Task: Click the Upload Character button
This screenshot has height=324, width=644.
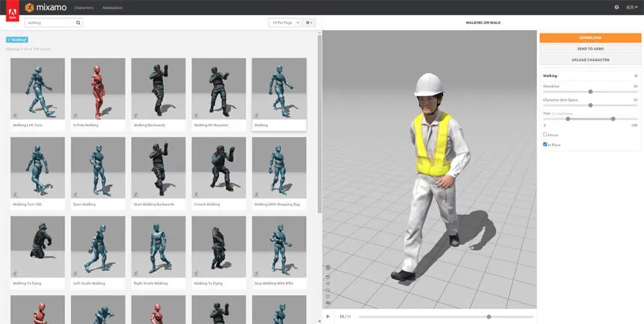Action: click(x=590, y=60)
